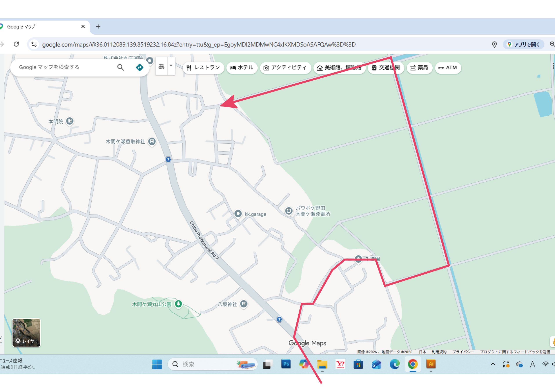Click the directions route icon in search box
Viewport: 555px width, 392px height.
coord(140,67)
